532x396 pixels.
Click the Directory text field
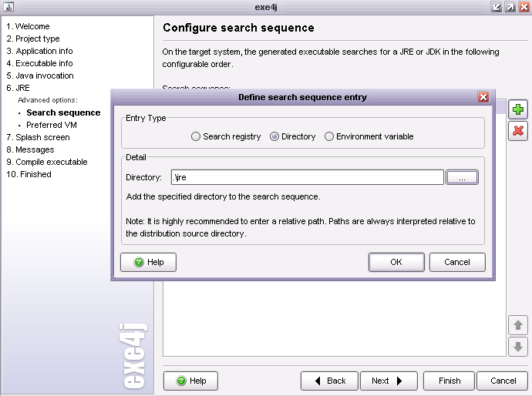click(308, 177)
